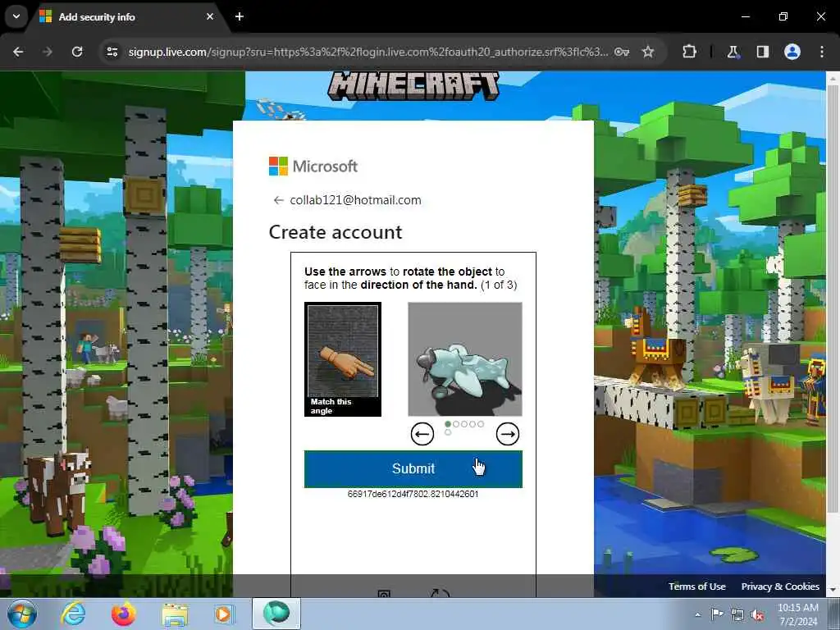Click the page scrollbar down arrow
Viewport: 840px width, 630px height.
point(833,591)
